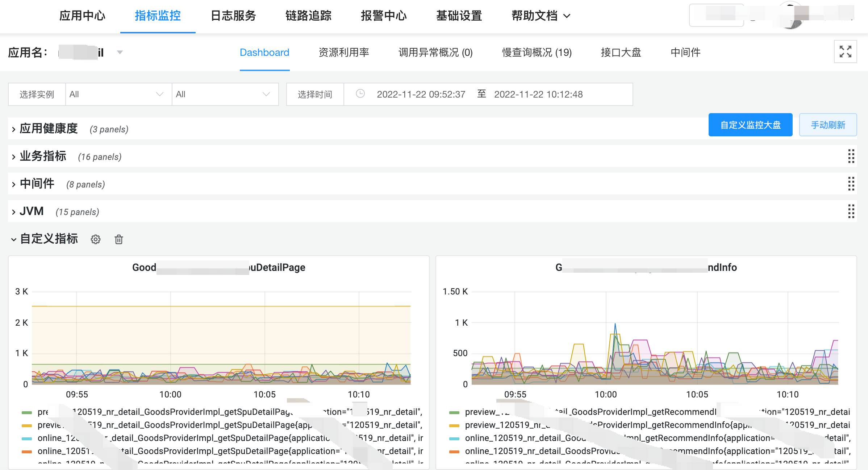Click yellow preview legend color swatch right chart

pos(454,425)
